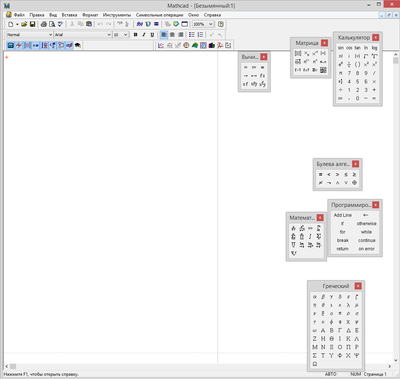
Task: Click the red crosshair in the worksheet
Action: (7, 57)
